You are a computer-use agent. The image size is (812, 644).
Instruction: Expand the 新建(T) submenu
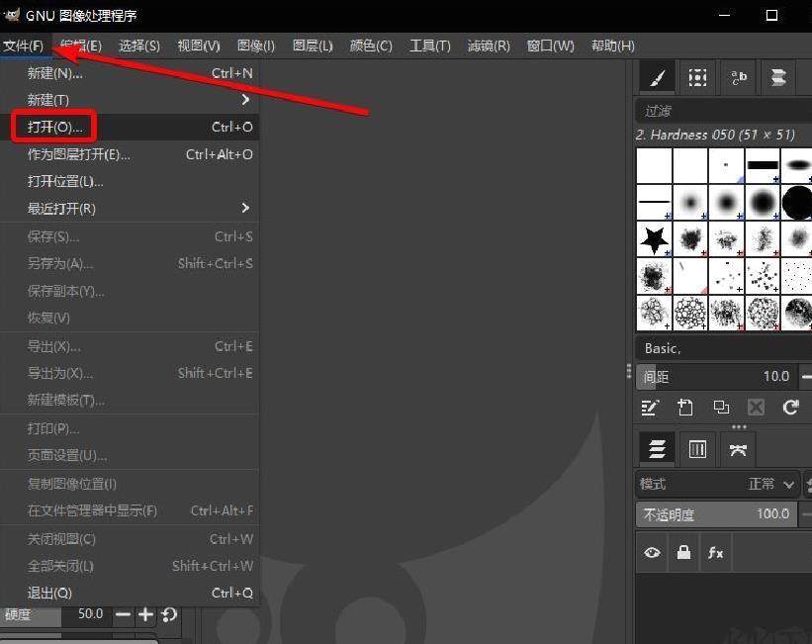[130, 100]
